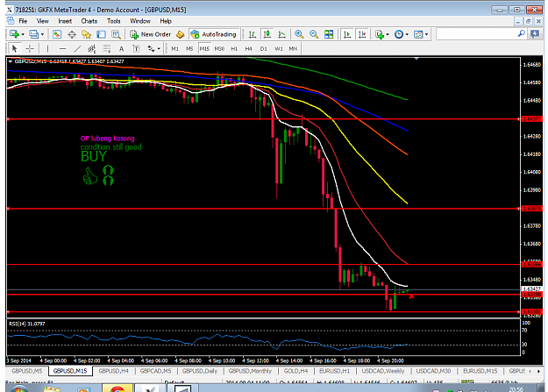This screenshot has height=392, width=548.
Task: Collapse the GBPUSD,M15 chart title triangle
Action: pyautogui.click(x=11, y=61)
